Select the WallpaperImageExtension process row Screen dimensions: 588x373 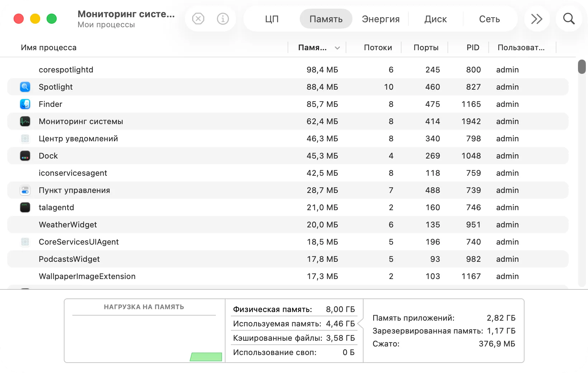288,276
